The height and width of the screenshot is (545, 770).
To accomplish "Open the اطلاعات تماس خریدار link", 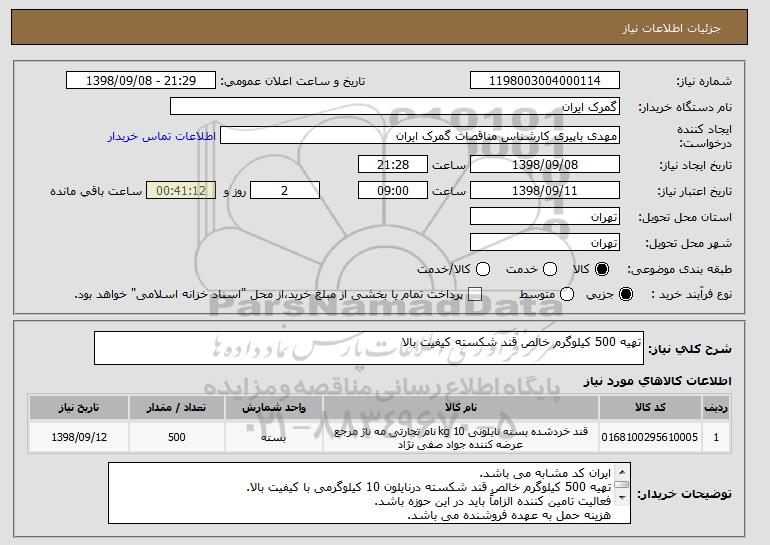I will [x=162, y=136].
